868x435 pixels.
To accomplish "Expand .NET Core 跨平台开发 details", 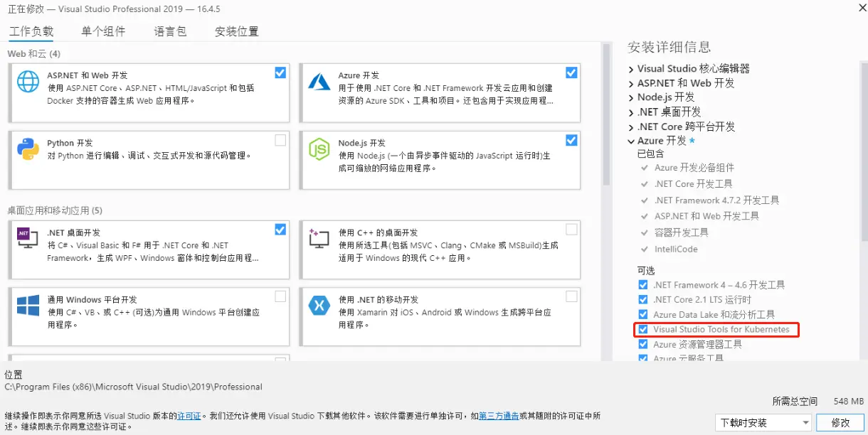I will (631, 127).
